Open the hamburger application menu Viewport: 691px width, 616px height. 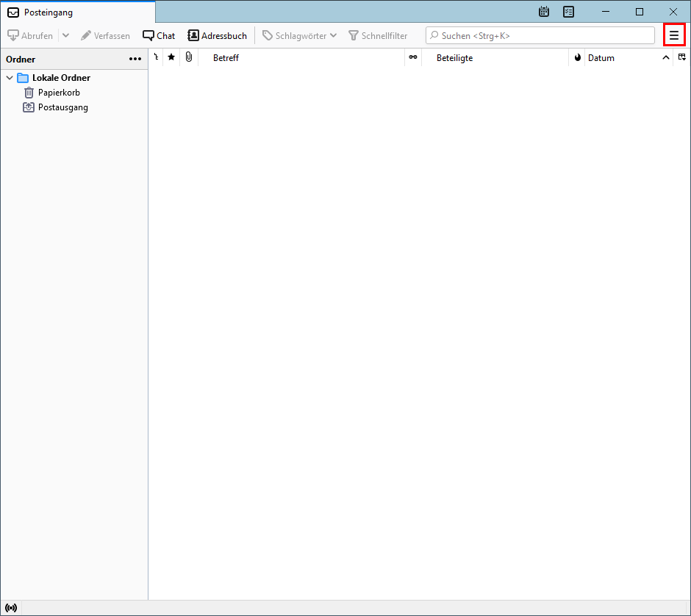tap(673, 35)
